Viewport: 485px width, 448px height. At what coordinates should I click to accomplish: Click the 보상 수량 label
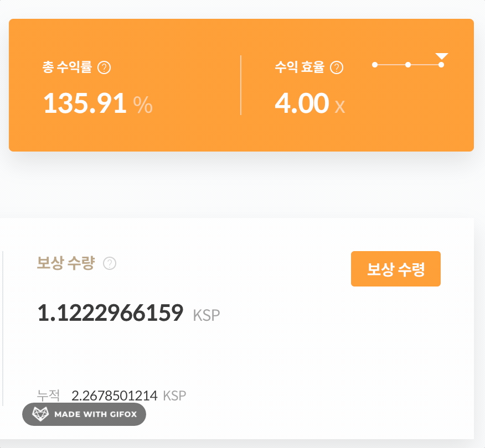click(x=66, y=264)
